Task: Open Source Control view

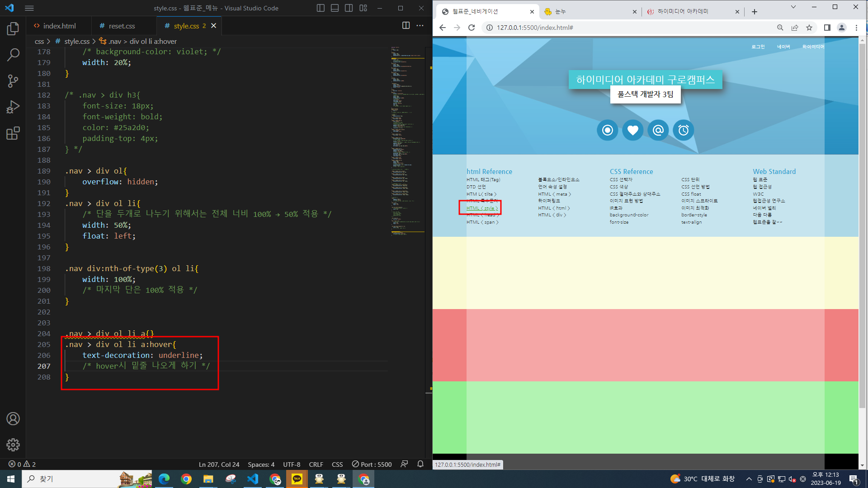Action: (x=13, y=81)
